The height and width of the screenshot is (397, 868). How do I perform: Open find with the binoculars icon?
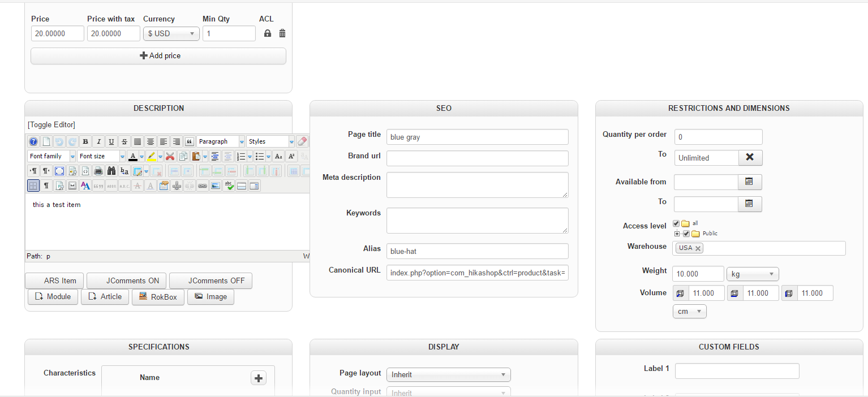(111, 171)
